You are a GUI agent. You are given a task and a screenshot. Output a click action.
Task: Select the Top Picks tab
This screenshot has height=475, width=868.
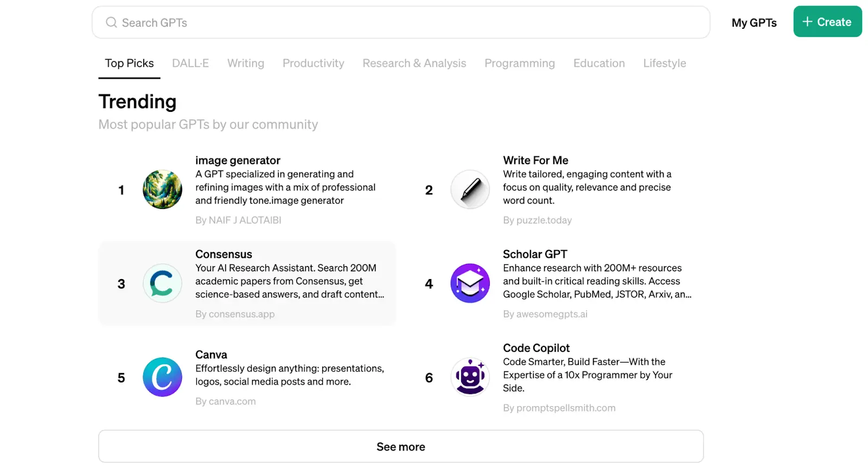(x=129, y=64)
